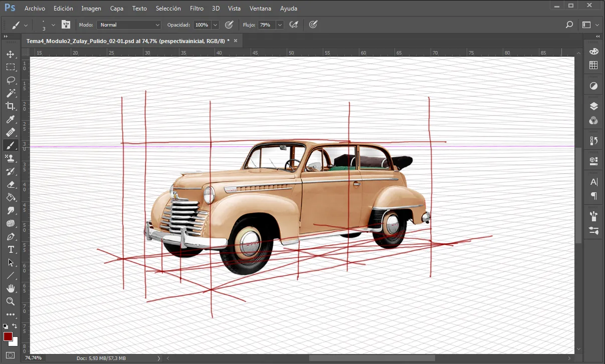
Task: Select the Pen tool
Action: [11, 236]
